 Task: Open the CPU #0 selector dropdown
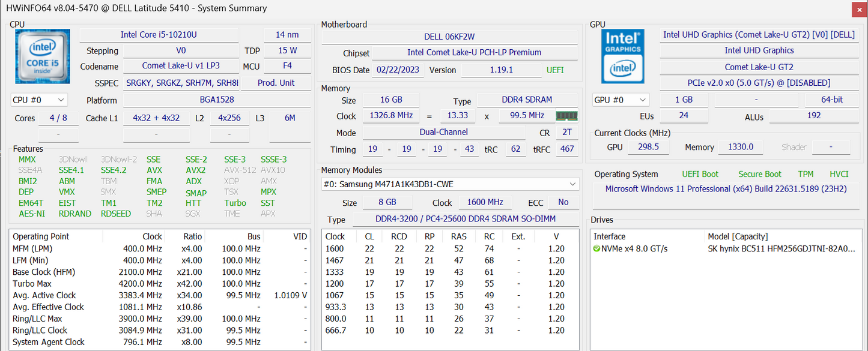(39, 100)
